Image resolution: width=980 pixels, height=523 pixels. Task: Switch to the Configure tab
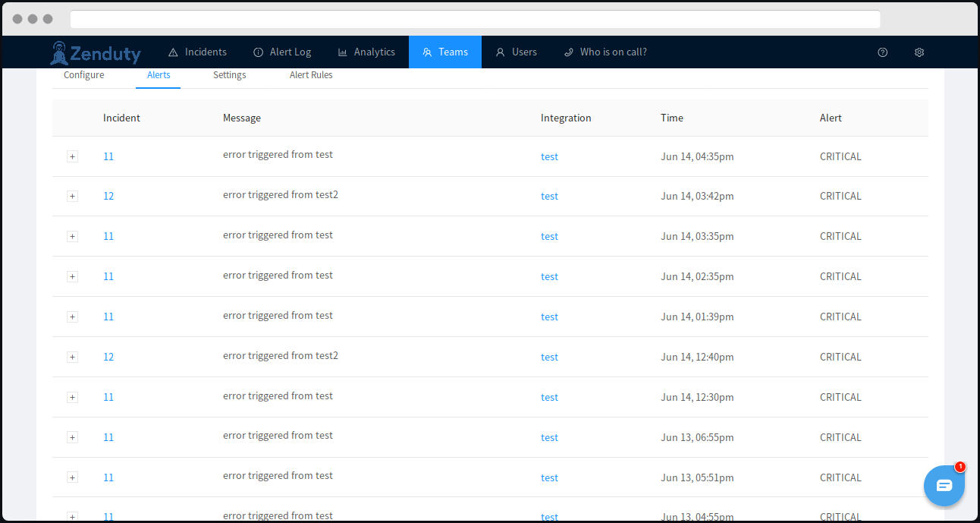84,75
